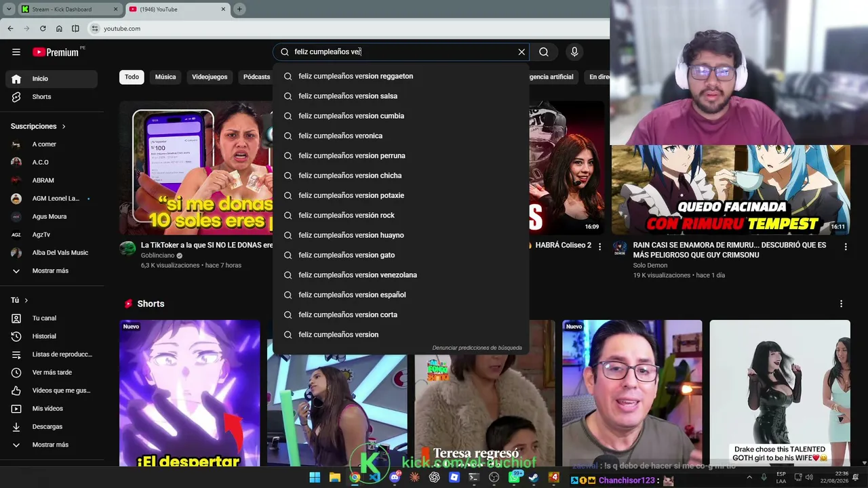Show hidden system tray icons
The width and height of the screenshot is (868, 488).
point(749,477)
